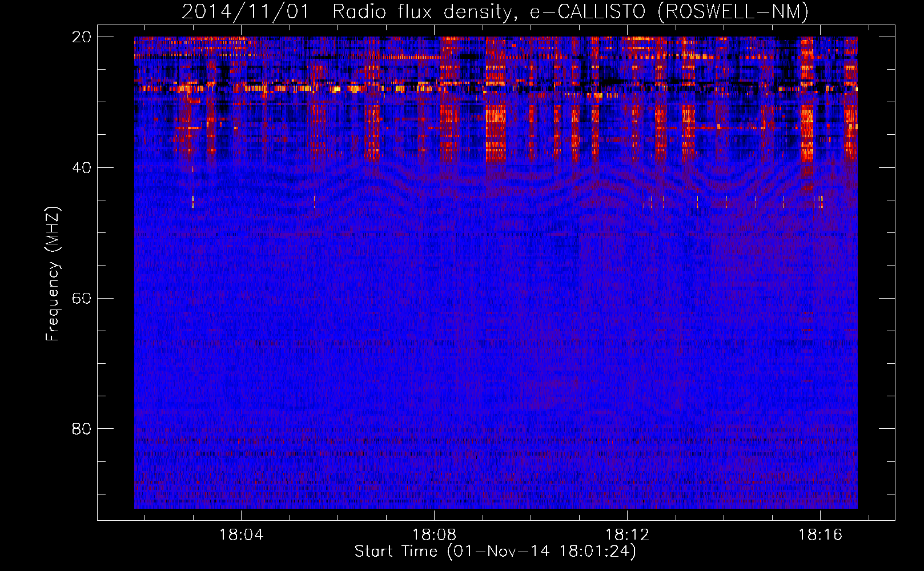The height and width of the screenshot is (571, 924).
Task: Click the plot title with the date 2014/11/01
Action: pyautogui.click(x=495, y=12)
